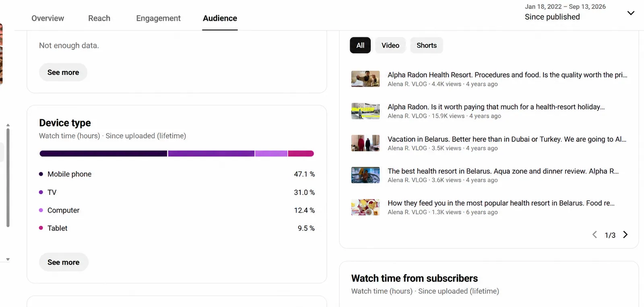Click the 9.5 % value
Screen dimensions: 644x307
(306, 228)
